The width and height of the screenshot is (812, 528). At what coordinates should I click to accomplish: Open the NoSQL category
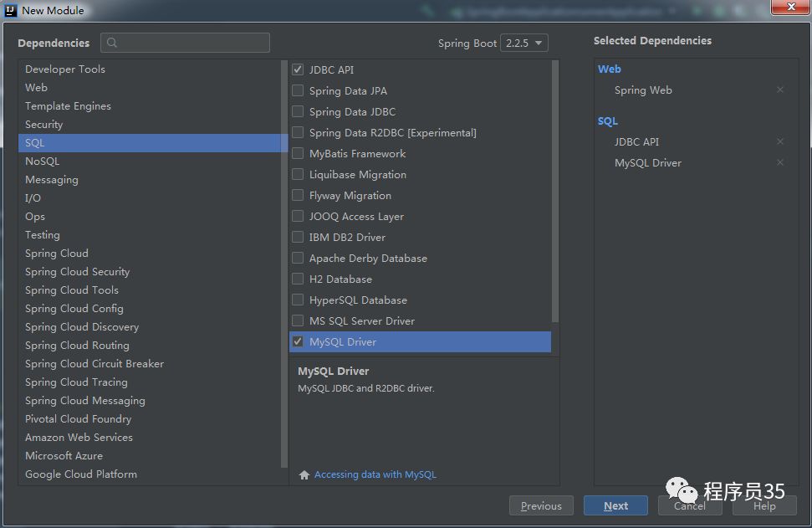tap(150, 161)
